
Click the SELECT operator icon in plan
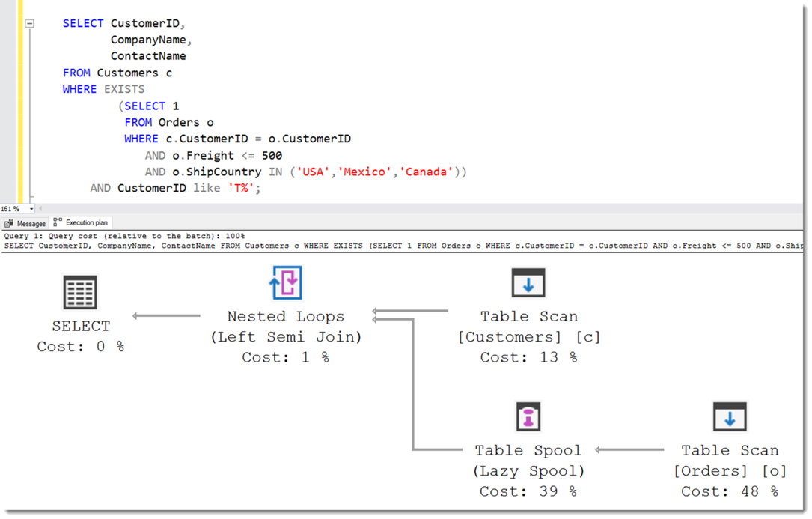tap(80, 292)
